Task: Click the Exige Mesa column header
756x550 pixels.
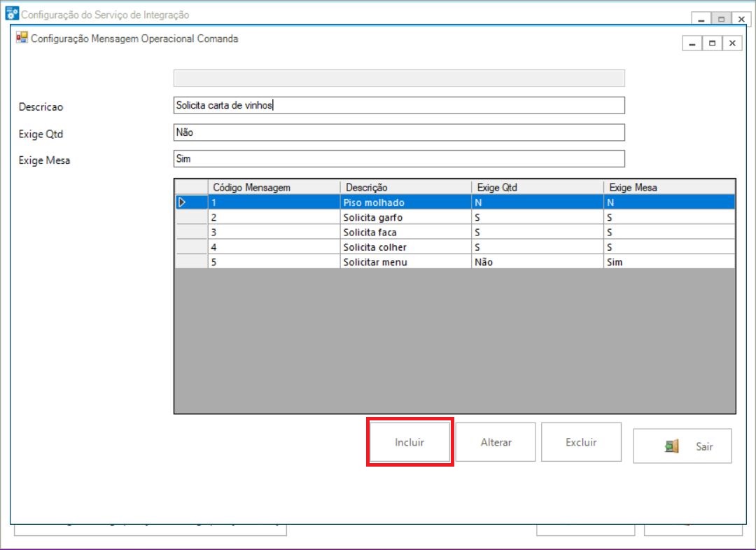Action: point(669,187)
